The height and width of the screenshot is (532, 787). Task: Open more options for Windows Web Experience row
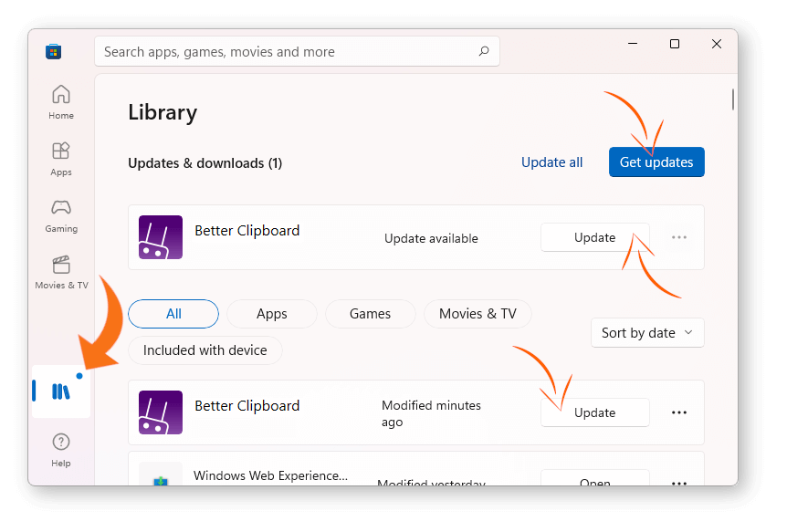[679, 483]
